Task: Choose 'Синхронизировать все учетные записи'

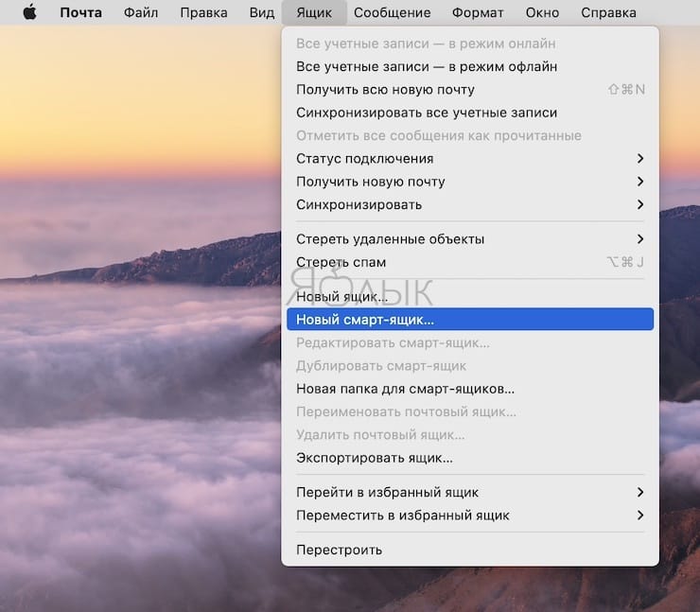Action: 470,113
